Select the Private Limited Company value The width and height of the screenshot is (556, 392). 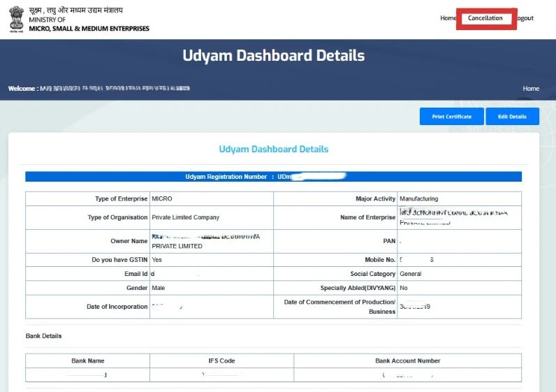coord(186,217)
